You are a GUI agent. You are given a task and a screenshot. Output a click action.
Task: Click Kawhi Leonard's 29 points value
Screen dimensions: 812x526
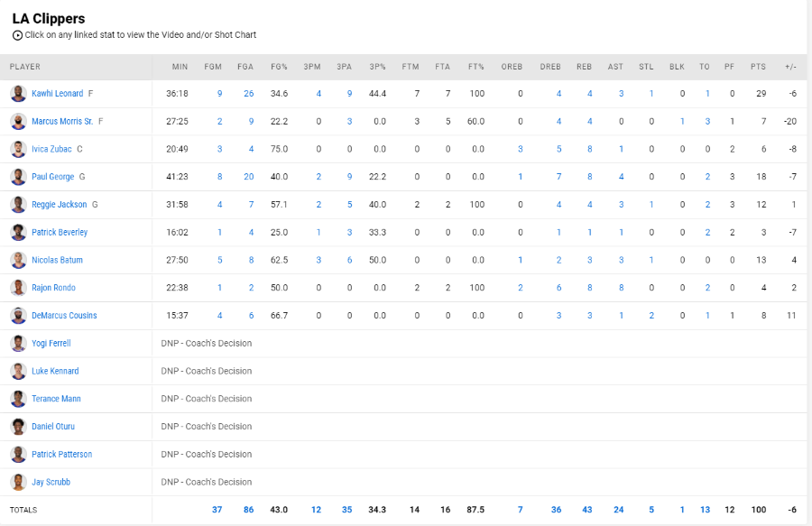[761, 94]
